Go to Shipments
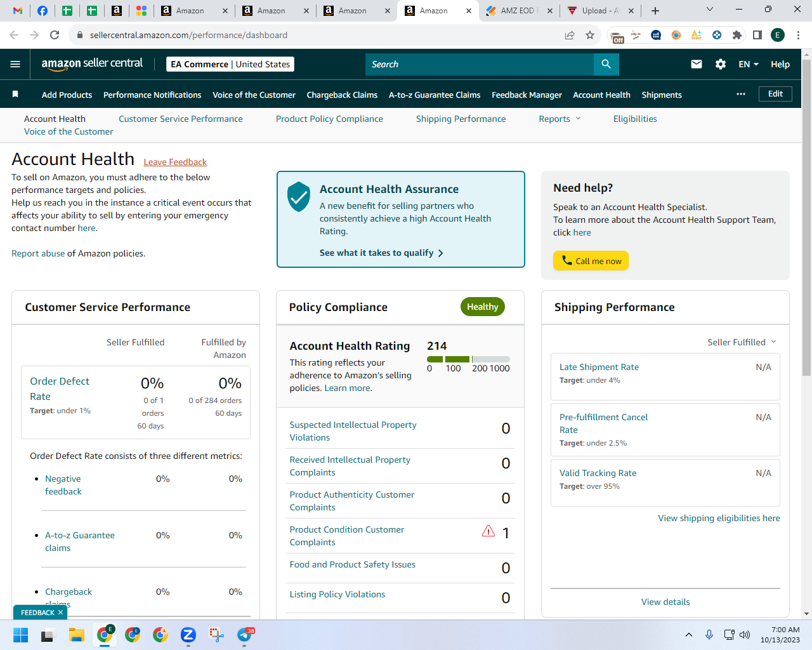This screenshot has width=812, height=650. (x=662, y=95)
